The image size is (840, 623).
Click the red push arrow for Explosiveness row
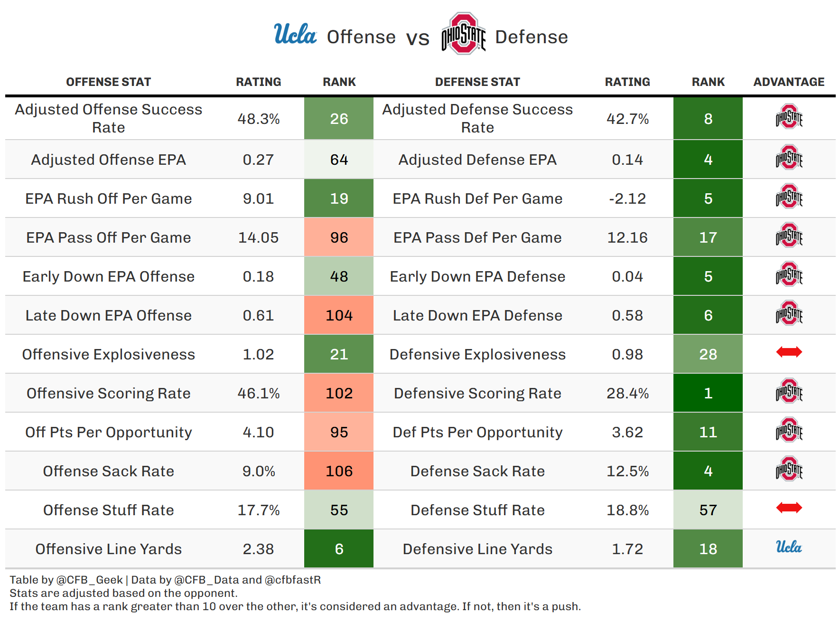789,352
